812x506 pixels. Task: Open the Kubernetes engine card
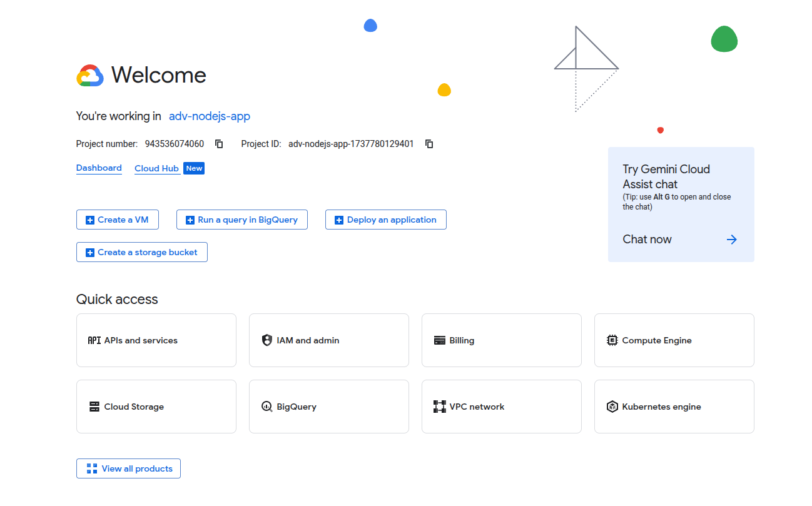[674, 407]
